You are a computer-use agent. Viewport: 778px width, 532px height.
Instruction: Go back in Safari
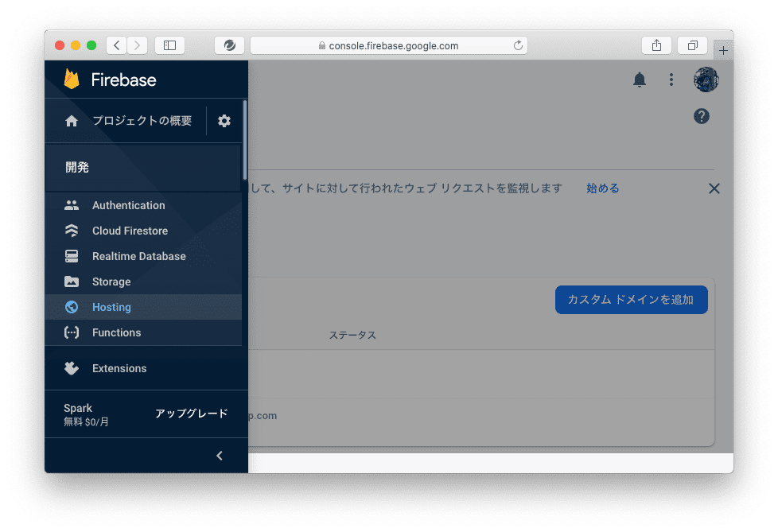117,45
